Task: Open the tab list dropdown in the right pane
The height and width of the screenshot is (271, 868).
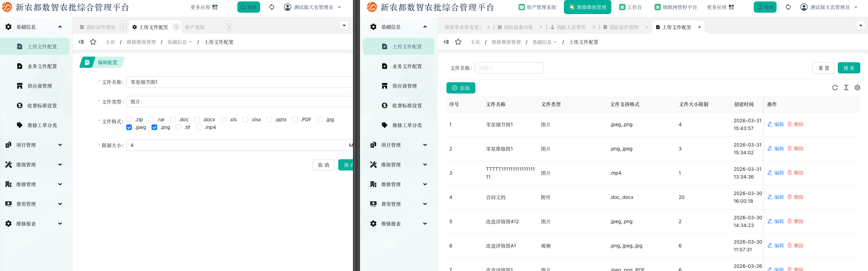Action: click(x=860, y=26)
